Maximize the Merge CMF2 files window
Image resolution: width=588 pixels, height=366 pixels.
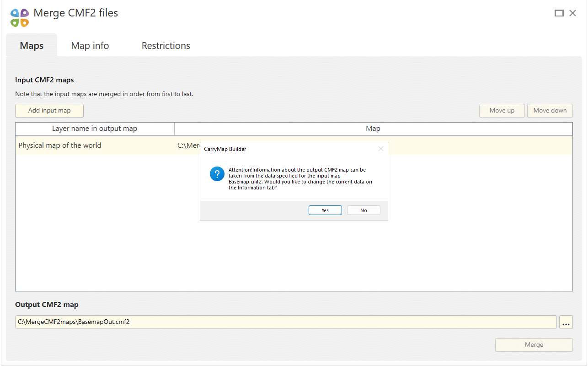click(559, 13)
